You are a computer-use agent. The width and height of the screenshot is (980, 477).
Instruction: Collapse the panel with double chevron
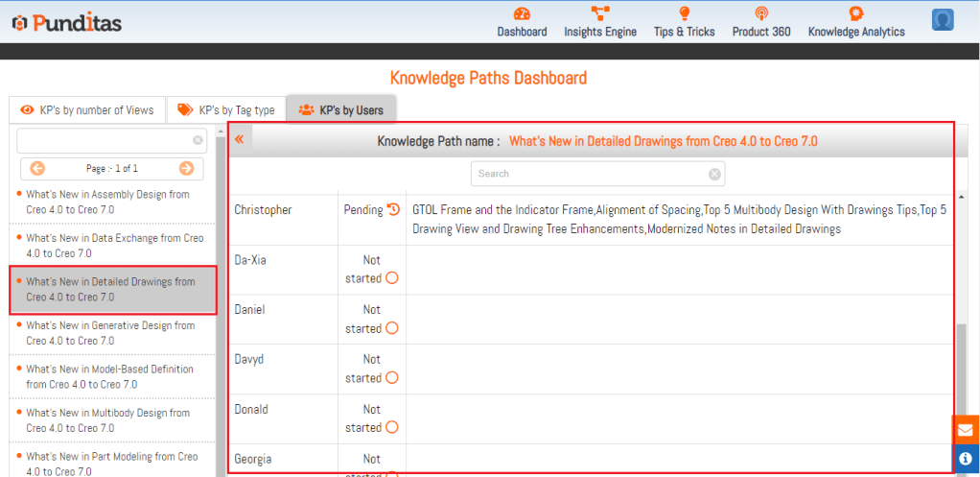coord(239,140)
